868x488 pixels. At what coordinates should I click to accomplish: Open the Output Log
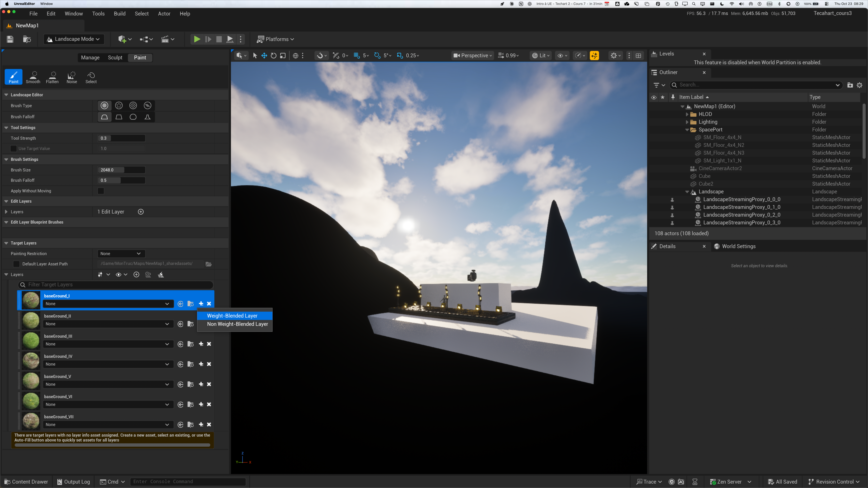73,482
